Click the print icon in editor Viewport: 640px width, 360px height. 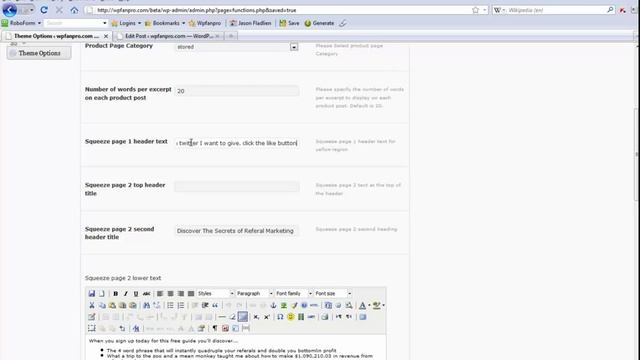[x=324, y=317]
